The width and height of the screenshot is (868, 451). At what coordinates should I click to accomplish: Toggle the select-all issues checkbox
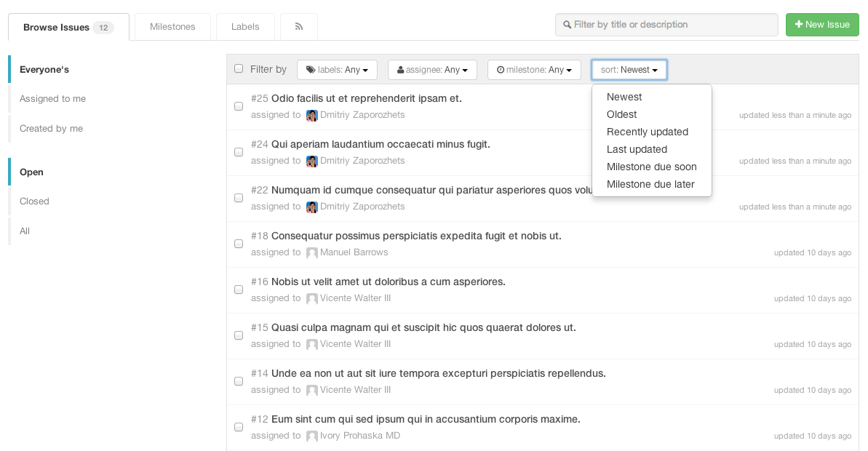(239, 69)
